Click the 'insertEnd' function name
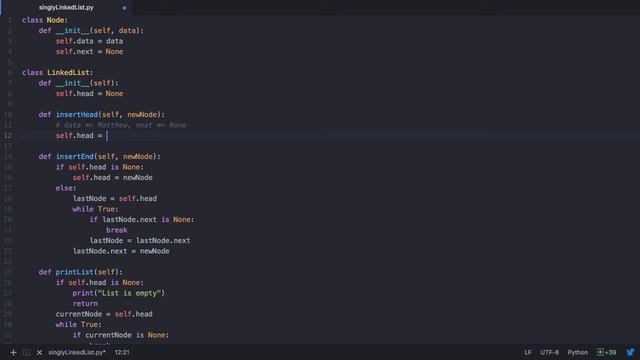640x360 pixels. 75,157
